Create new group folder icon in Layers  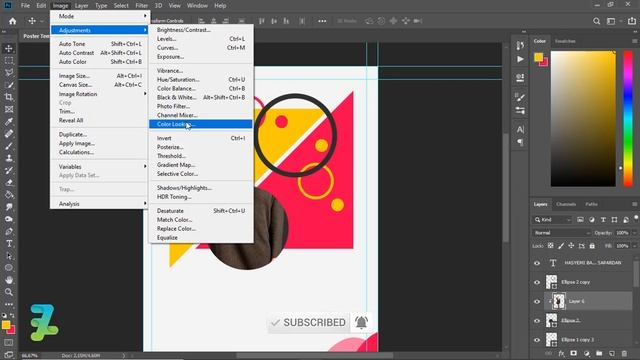(x=599, y=353)
